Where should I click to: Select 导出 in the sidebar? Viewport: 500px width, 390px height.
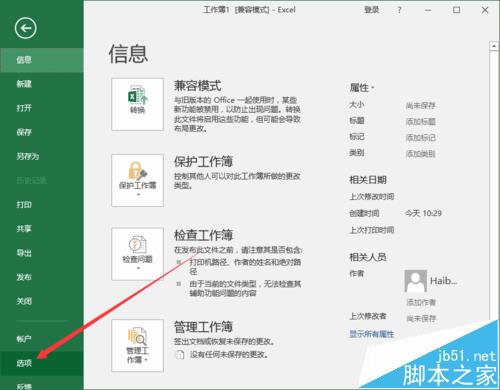[42, 253]
